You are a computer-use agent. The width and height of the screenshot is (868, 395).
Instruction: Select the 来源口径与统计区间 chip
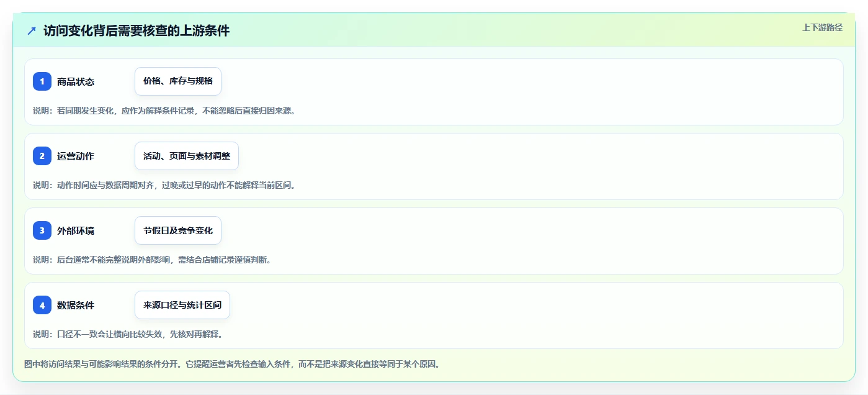coord(182,305)
